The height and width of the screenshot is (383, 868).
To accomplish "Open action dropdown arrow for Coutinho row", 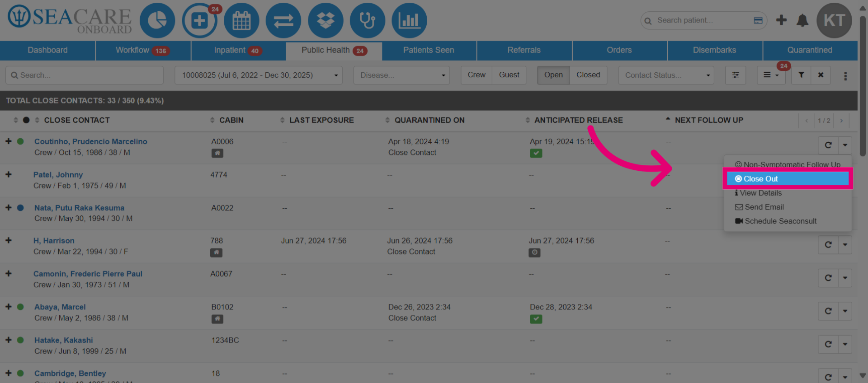I will (x=845, y=145).
